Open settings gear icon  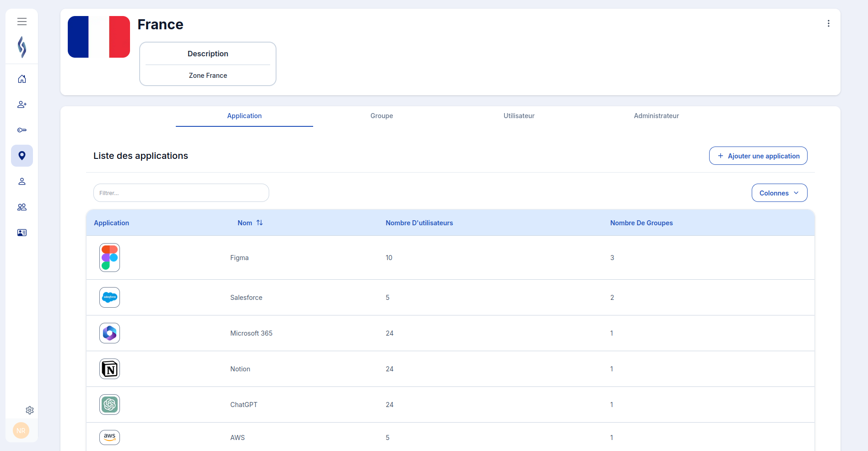pyautogui.click(x=30, y=410)
